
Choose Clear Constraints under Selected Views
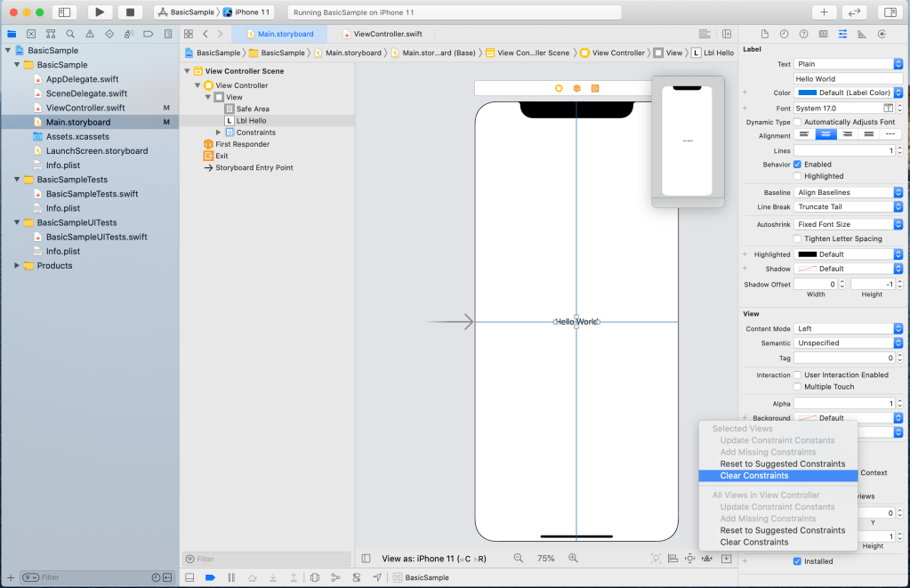754,476
